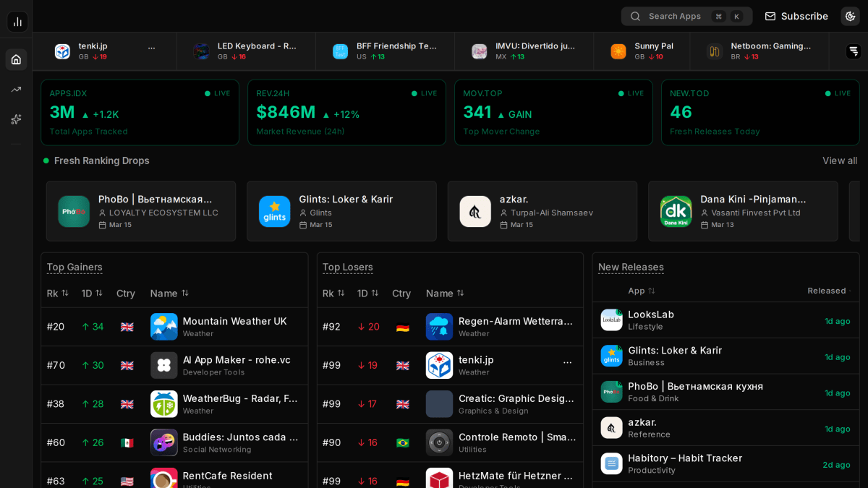The image size is (868, 488).
Task: Open the NEW.TOD 46 releases card
Action: [x=760, y=113]
